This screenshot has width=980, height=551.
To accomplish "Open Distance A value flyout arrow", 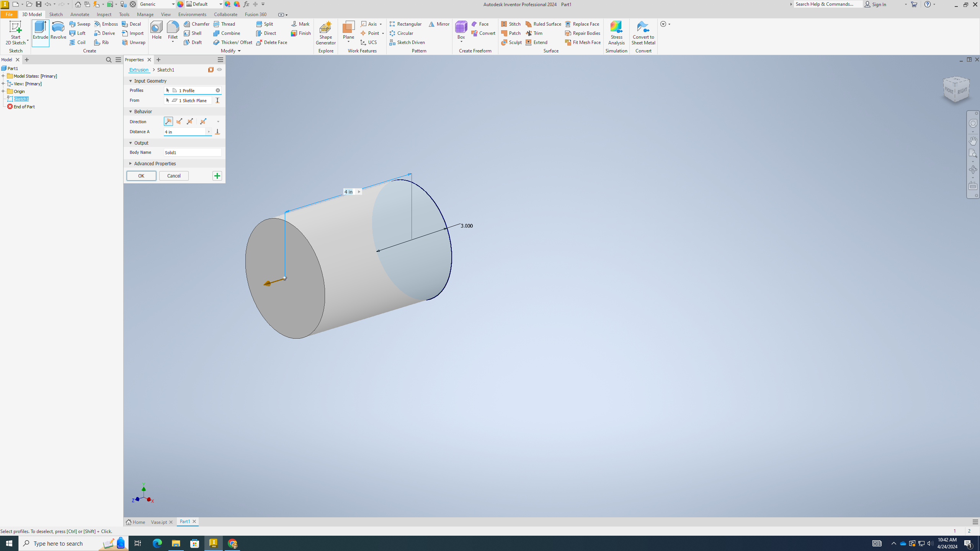I will point(209,132).
